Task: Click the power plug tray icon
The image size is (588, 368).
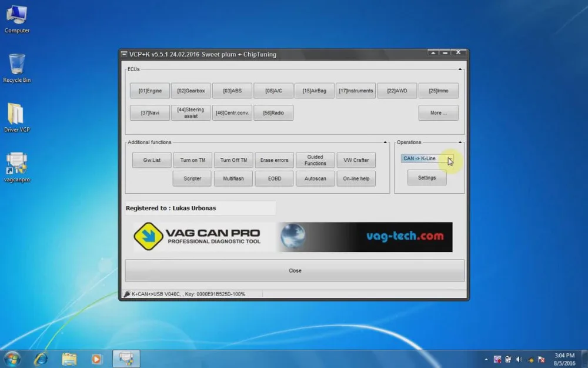Action: click(x=508, y=360)
